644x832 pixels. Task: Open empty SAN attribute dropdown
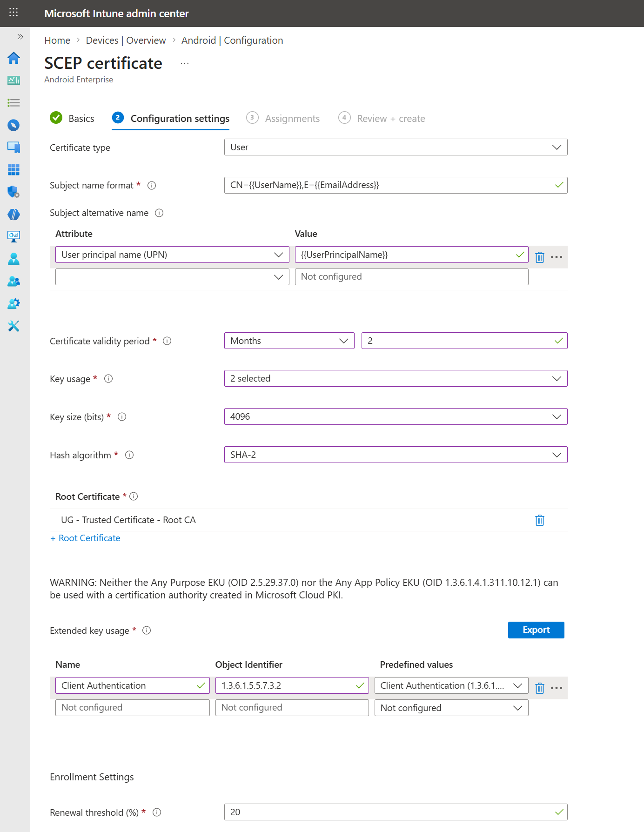pyautogui.click(x=172, y=277)
